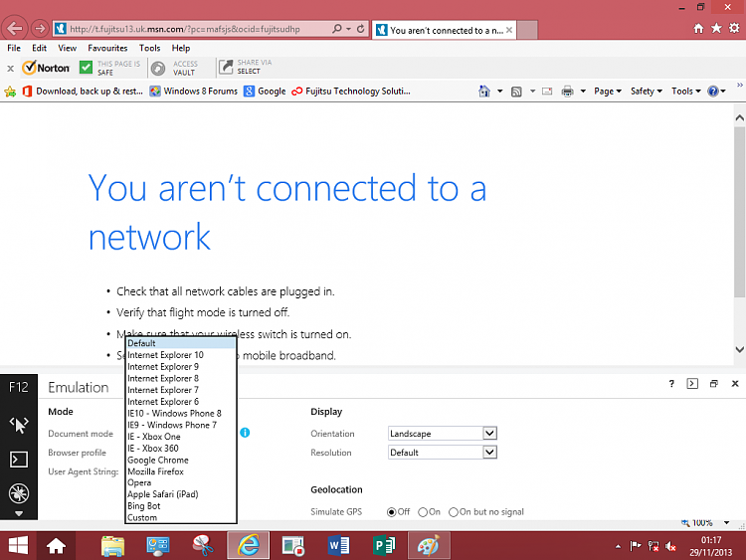
Task: Choose 'Internet Explorer 10' from list
Action: pyautogui.click(x=181, y=355)
